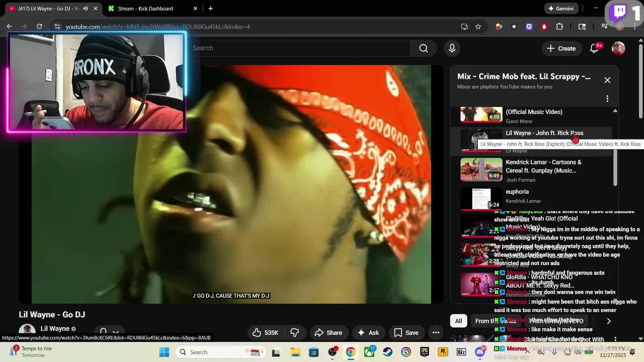Open the Chrome extensions puzzle icon
This screenshot has width=644, height=362.
pos(559,27)
